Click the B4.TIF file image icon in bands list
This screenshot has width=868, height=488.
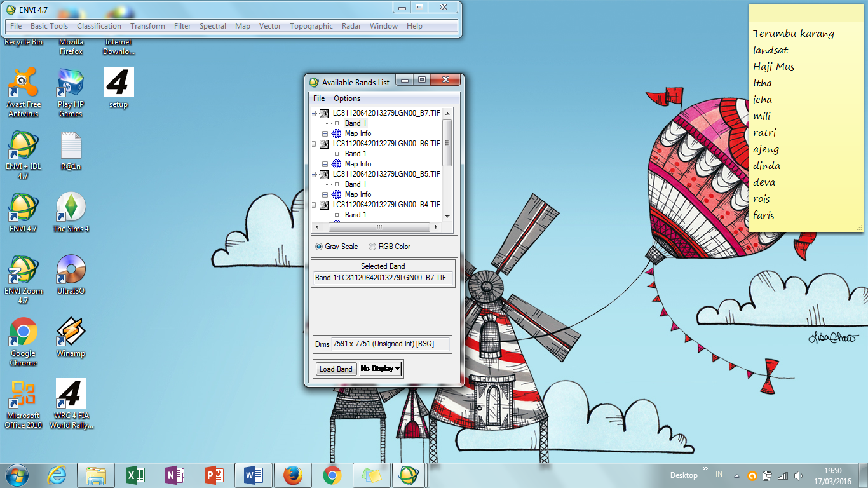point(324,205)
